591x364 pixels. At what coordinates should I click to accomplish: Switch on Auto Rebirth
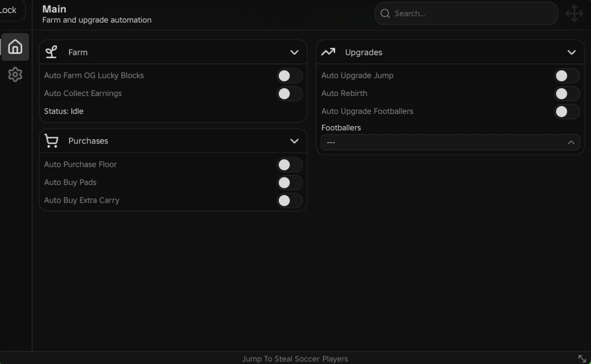click(567, 94)
